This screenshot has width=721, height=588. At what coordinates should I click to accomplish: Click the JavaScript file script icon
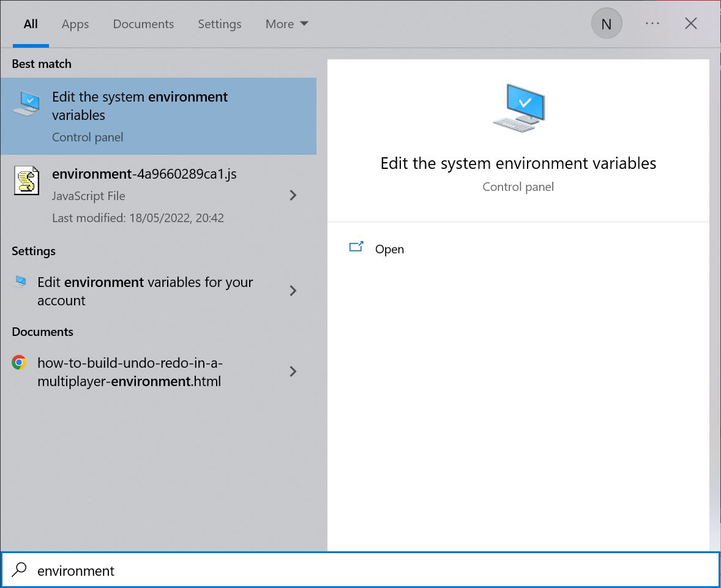(26, 181)
